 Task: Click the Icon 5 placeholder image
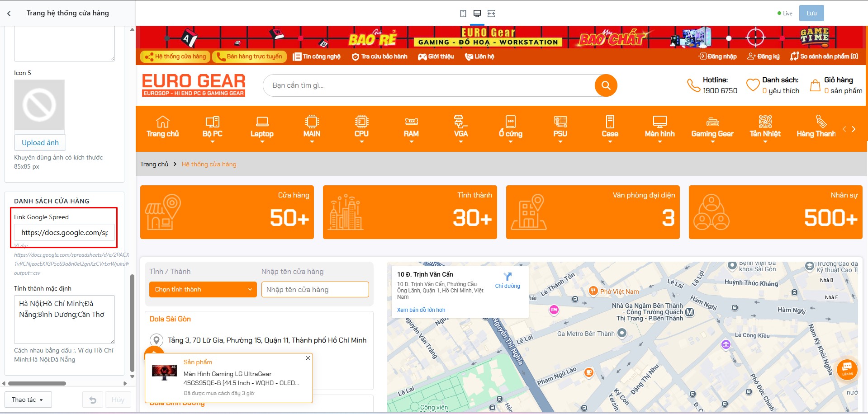pos(39,105)
